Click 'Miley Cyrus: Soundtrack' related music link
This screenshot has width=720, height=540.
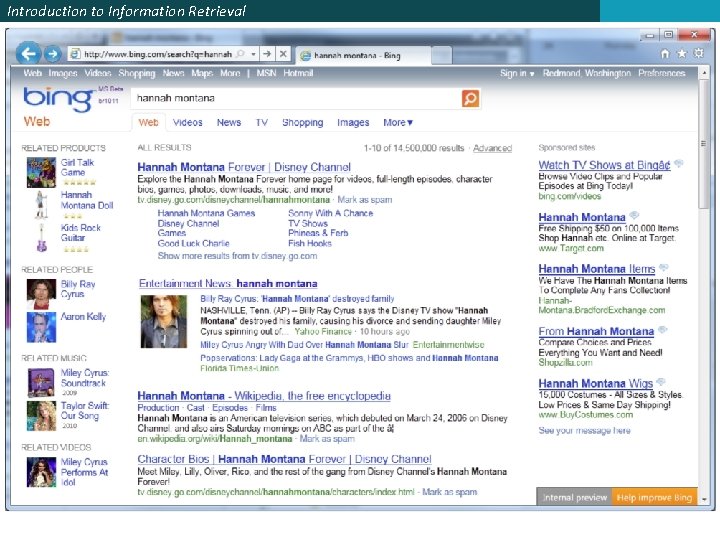pyautogui.click(x=85, y=378)
